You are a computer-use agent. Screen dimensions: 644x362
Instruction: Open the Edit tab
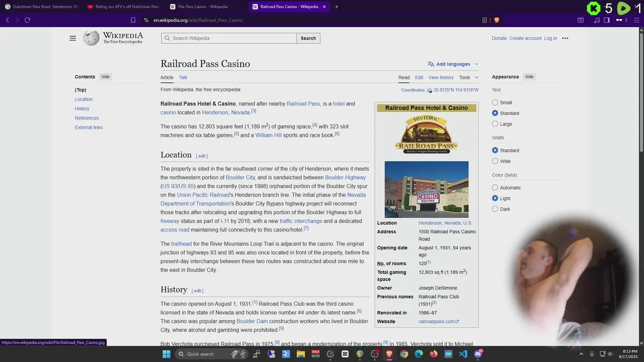coord(419,77)
